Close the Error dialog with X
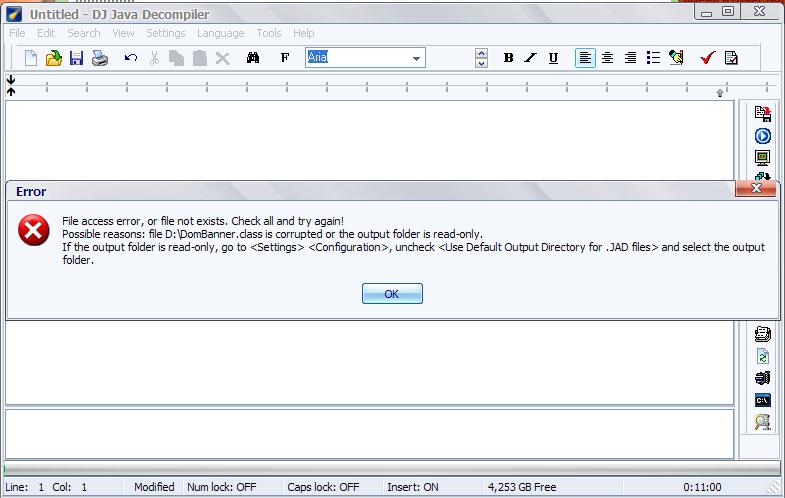Screen dimensions: 785x498 [x=756, y=188]
